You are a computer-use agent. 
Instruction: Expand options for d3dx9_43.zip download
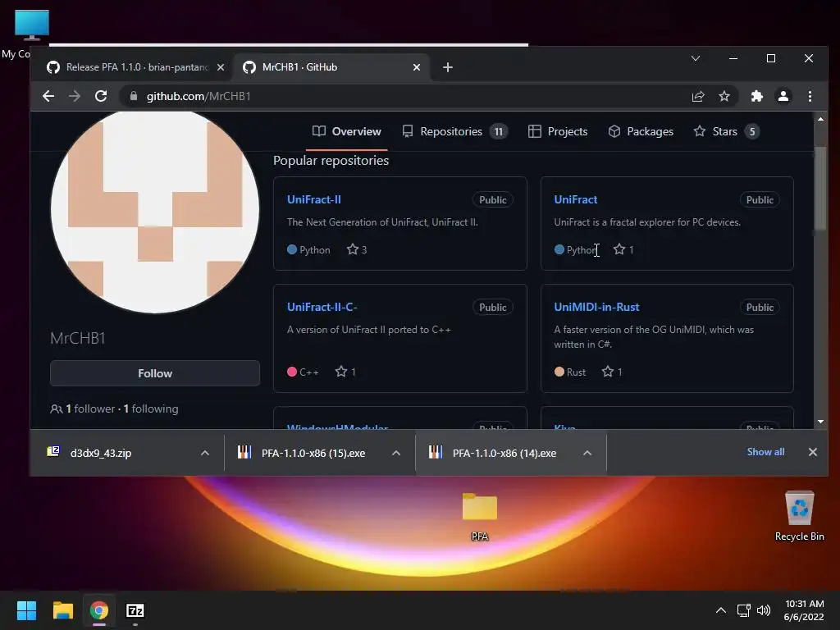tap(204, 453)
